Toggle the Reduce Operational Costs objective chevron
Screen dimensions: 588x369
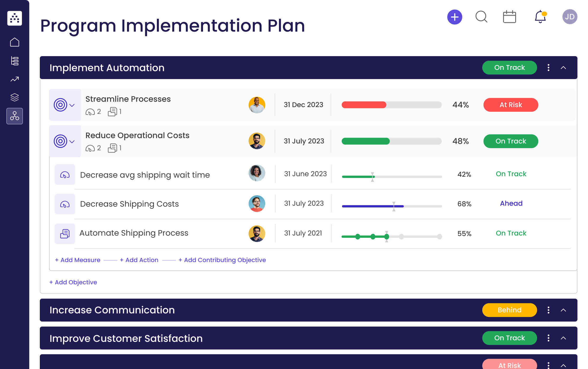(x=72, y=141)
